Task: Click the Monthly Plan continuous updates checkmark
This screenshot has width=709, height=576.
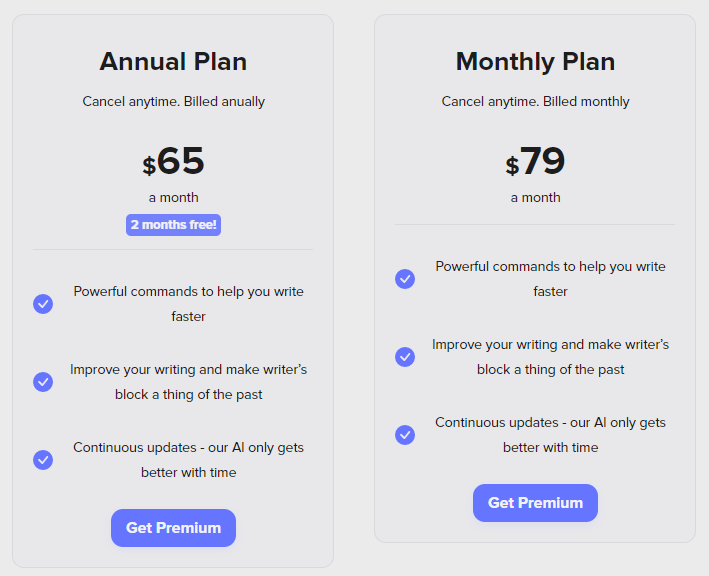Action: click(405, 435)
